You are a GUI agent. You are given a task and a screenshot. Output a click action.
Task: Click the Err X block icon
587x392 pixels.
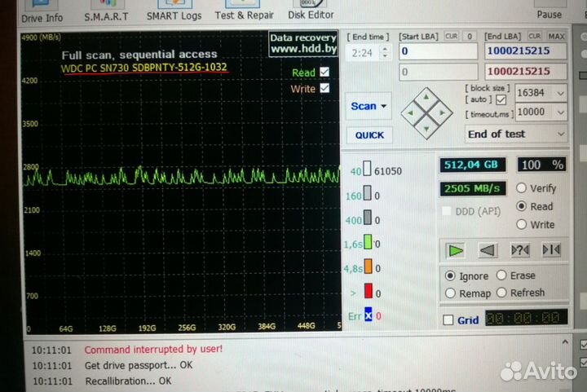[x=368, y=315]
